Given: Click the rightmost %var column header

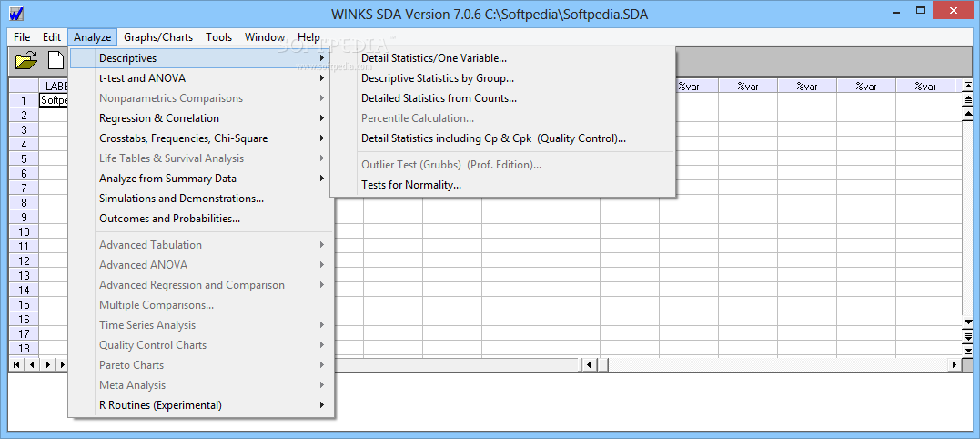Looking at the screenshot, I should pos(925,87).
